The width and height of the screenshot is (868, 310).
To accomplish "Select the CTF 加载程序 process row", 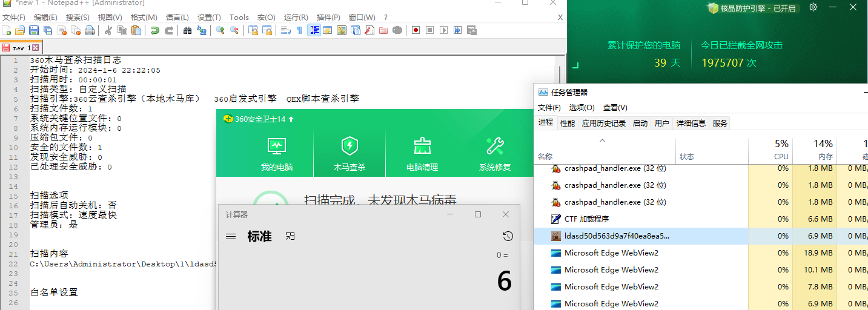I will pos(701,219).
